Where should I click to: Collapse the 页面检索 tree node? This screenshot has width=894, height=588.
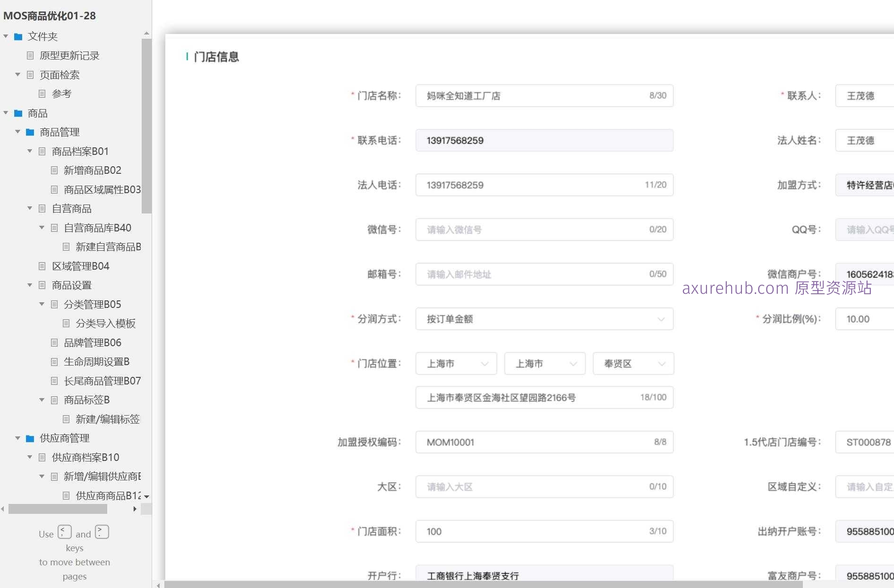tap(17, 75)
